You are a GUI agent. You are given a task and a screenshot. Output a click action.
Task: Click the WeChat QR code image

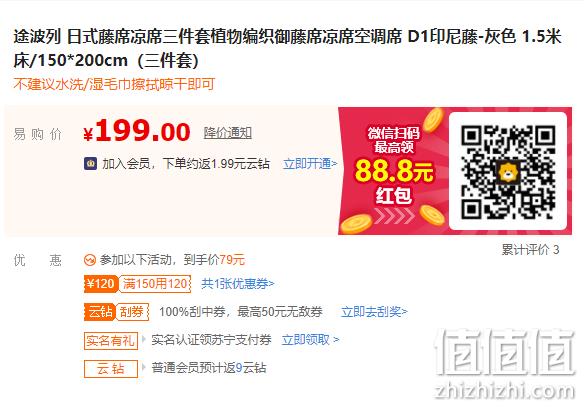coord(508,172)
